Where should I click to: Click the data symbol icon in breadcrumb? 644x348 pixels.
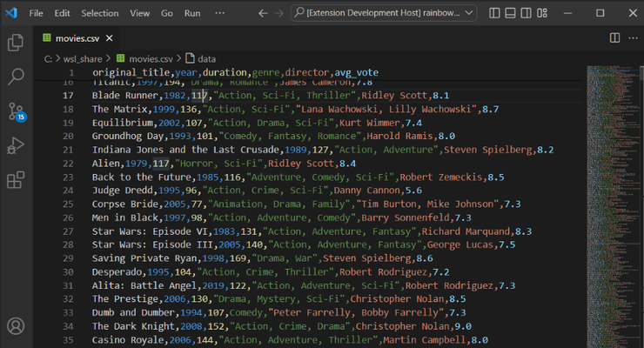190,58
